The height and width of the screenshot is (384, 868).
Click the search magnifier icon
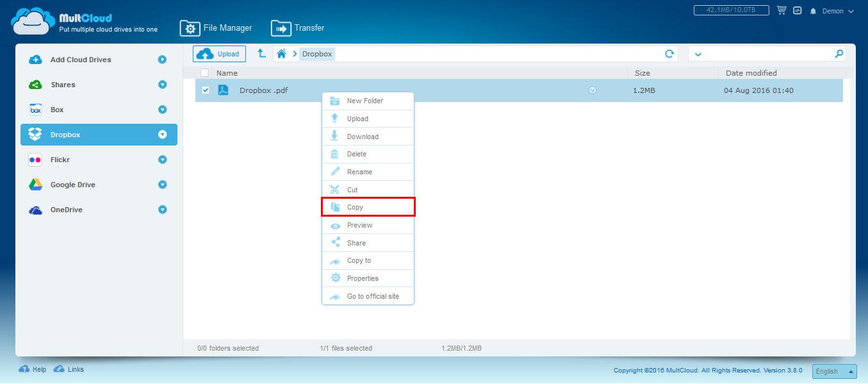point(839,54)
